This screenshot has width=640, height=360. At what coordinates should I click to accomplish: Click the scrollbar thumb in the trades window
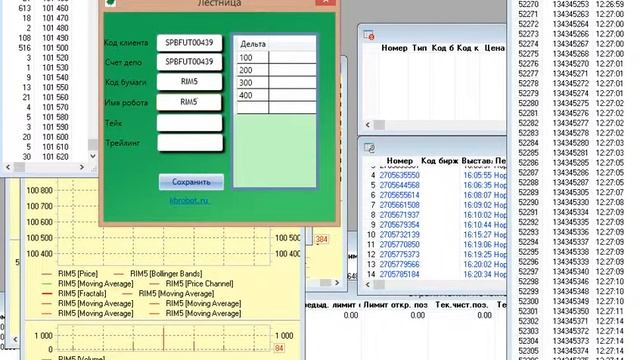click(379, 284)
